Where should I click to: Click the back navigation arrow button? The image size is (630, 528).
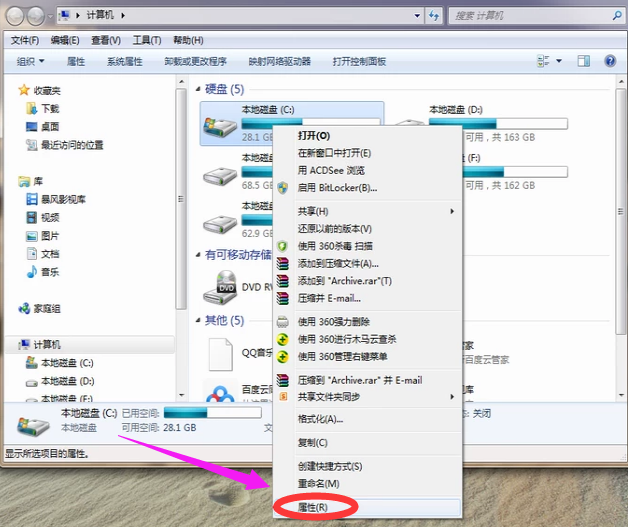click(15, 16)
